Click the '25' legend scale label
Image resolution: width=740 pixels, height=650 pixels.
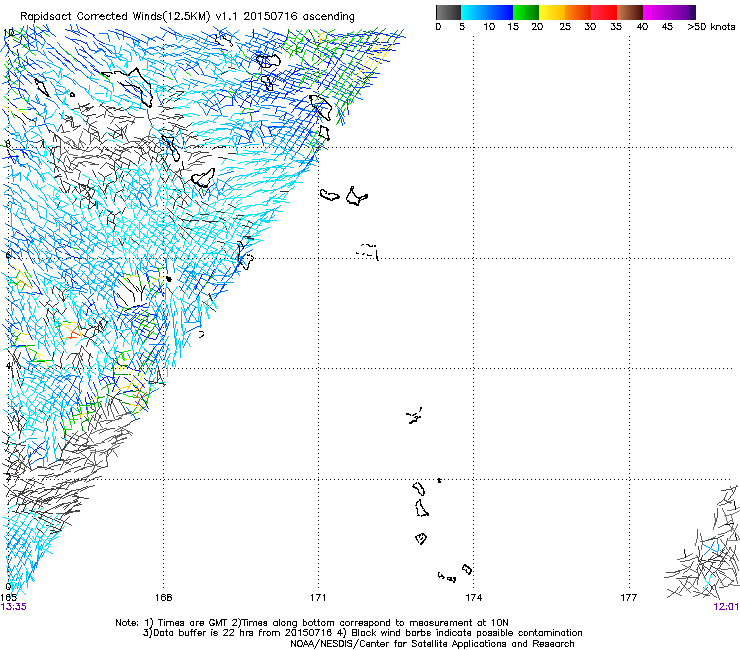565,27
